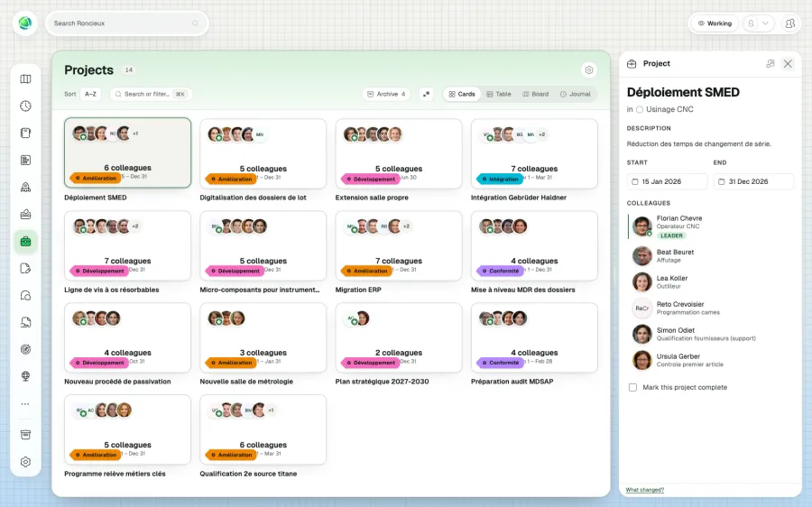
Task: Toggle Working status visibility button
Action: (x=715, y=23)
